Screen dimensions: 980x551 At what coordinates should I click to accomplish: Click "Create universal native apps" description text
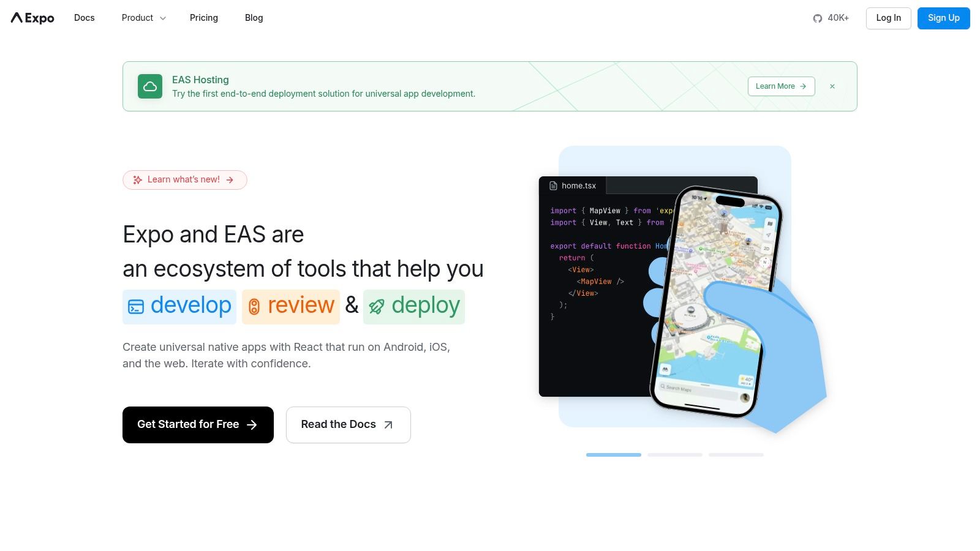pyautogui.click(x=286, y=355)
